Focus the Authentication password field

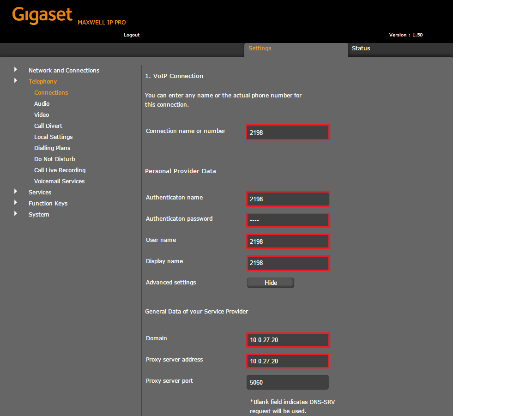288,220
